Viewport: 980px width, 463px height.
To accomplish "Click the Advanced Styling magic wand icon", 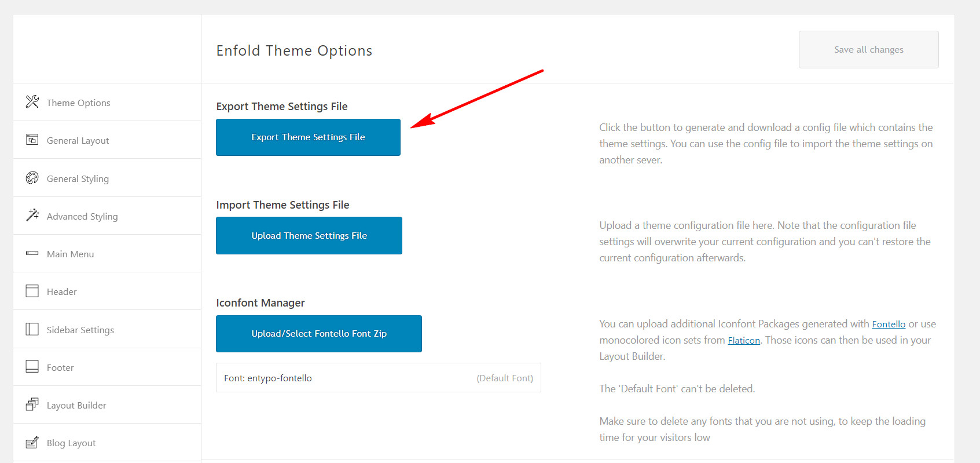I will [32, 215].
